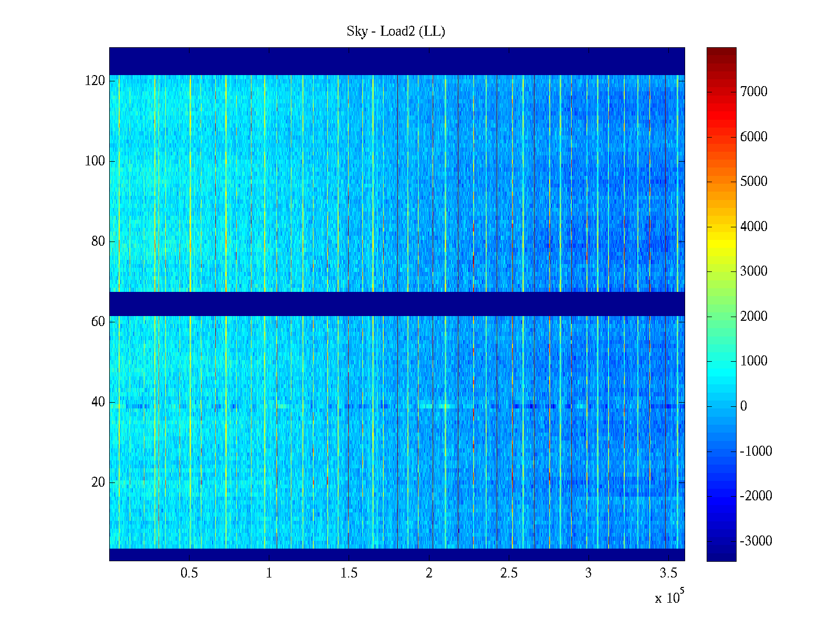840x630 pixels.
Task: Select the colorbar label 0
Action: 743,406
